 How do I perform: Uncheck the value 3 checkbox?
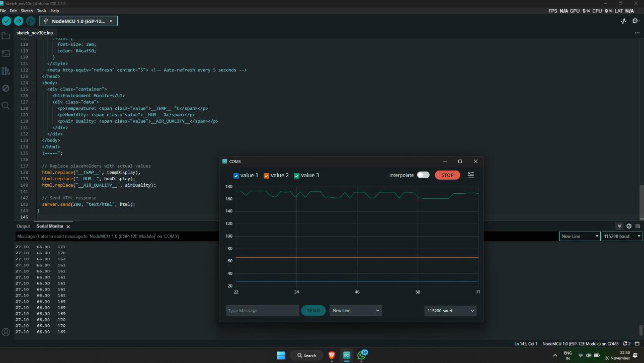297,176
